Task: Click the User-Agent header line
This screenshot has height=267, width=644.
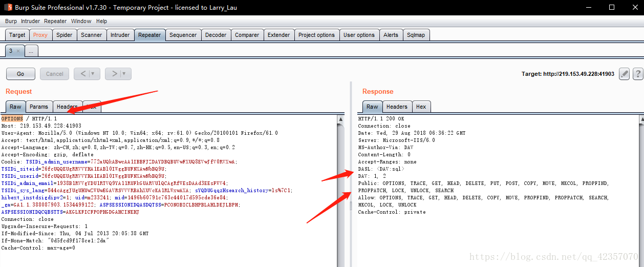Action: click(139, 133)
